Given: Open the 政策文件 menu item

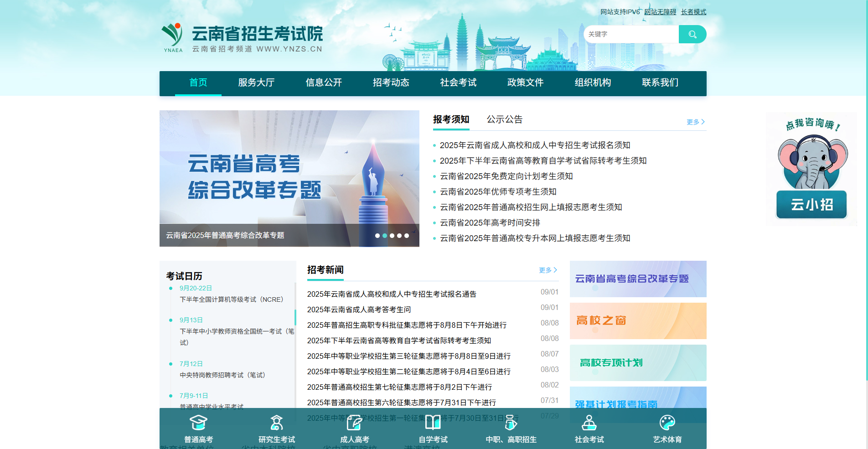Looking at the screenshot, I should click(x=525, y=83).
